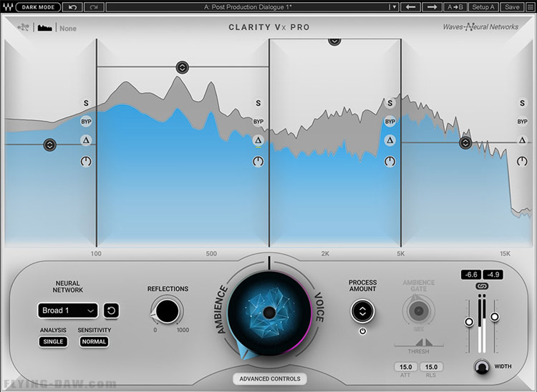Click the level handle of the band below 100 Hz
The width and height of the screenshot is (537, 392).
coord(49,145)
